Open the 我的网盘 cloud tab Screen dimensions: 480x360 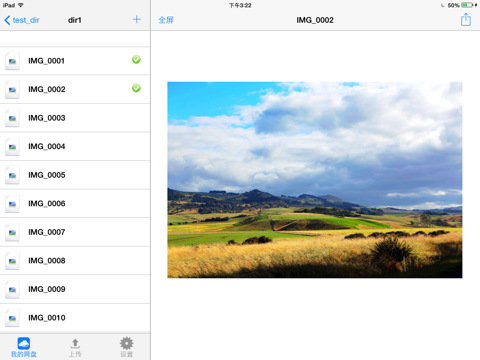(24, 347)
